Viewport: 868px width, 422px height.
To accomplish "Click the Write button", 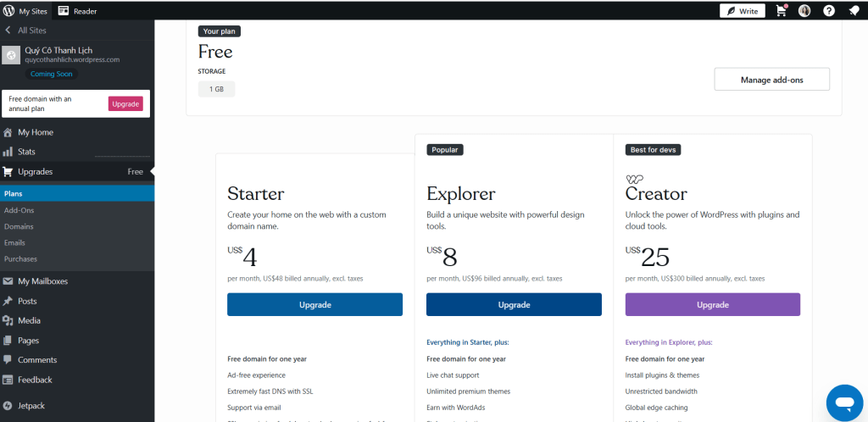I will click(x=743, y=11).
